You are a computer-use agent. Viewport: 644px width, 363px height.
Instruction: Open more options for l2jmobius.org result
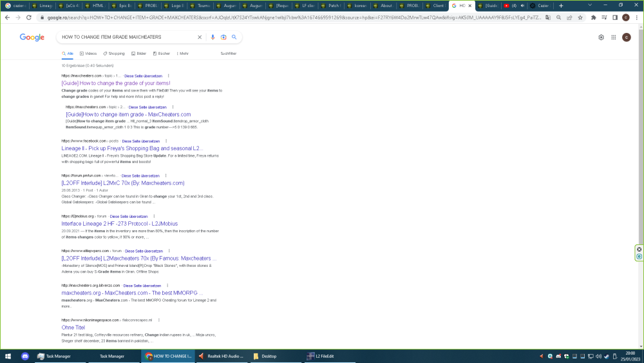click(154, 216)
